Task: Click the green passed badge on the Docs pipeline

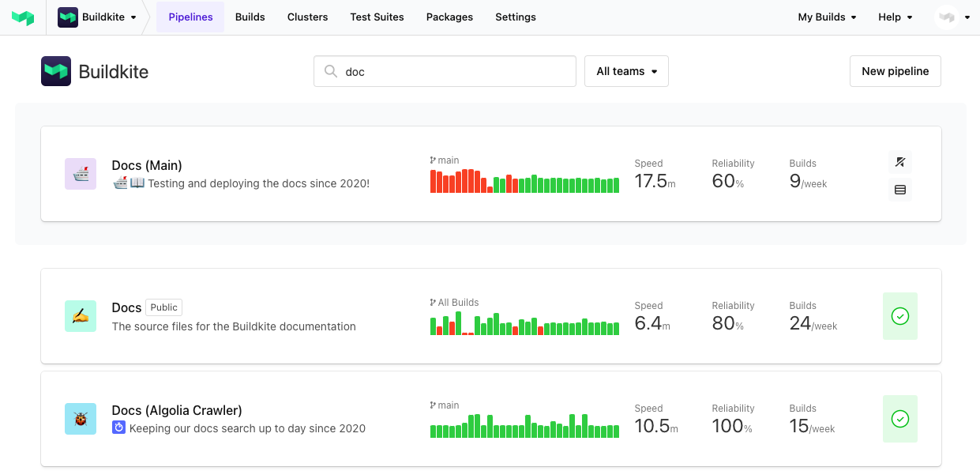Action: pyautogui.click(x=899, y=315)
